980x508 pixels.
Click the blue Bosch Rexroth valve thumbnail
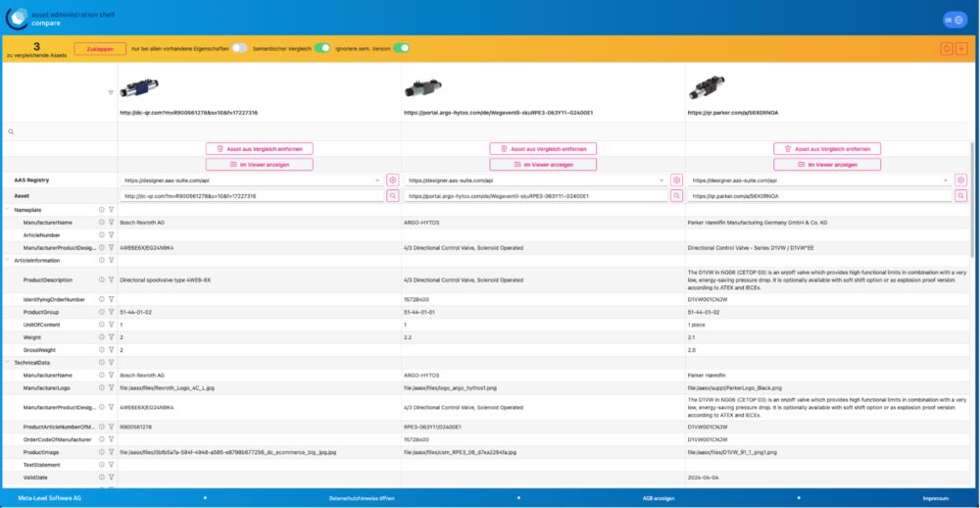tap(139, 88)
